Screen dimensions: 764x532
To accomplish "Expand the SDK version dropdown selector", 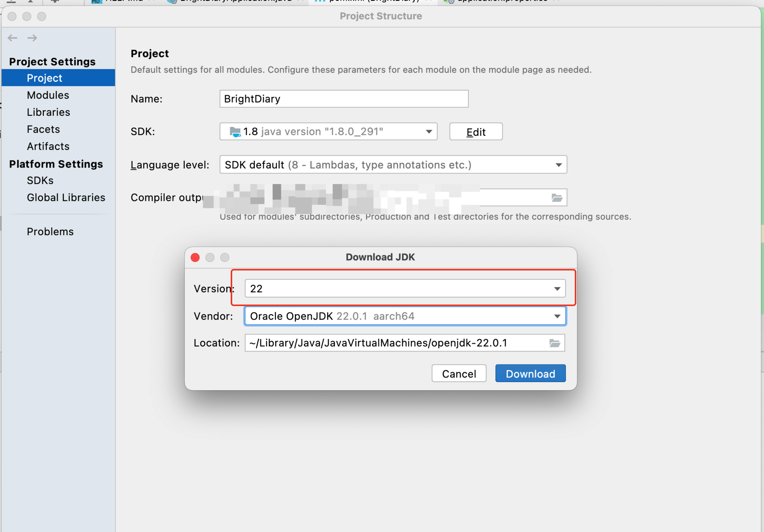I will [x=556, y=288].
